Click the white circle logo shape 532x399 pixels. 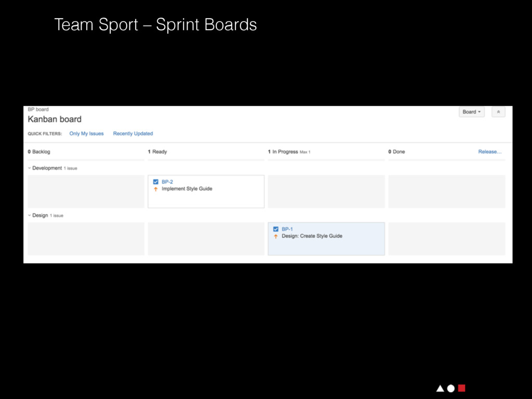(x=451, y=388)
